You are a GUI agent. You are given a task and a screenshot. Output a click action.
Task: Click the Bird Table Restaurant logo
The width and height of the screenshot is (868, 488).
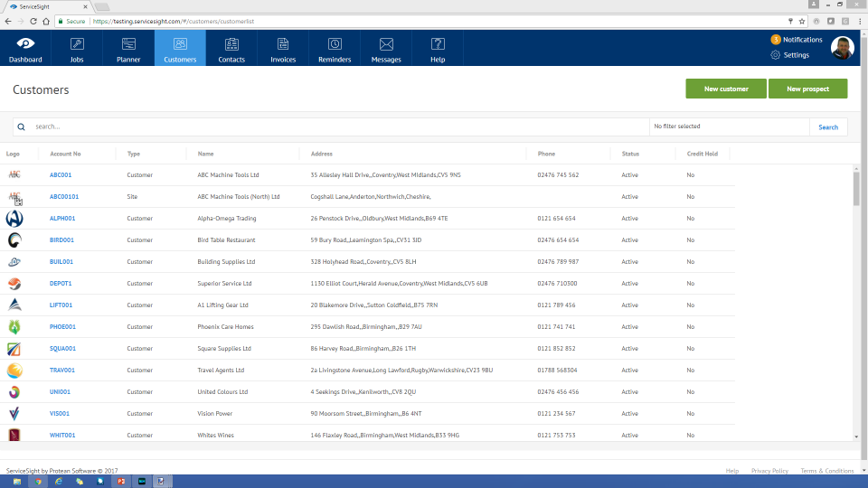[x=14, y=240]
